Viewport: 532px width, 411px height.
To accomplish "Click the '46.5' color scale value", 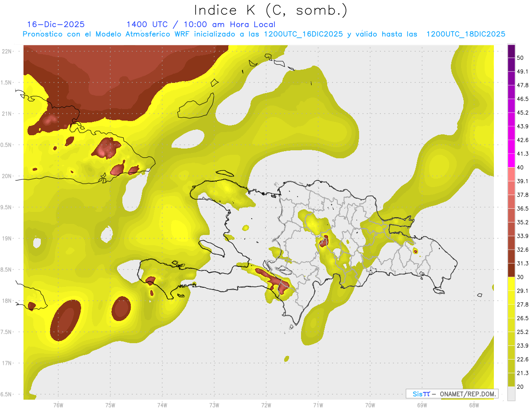I will tap(523, 99).
